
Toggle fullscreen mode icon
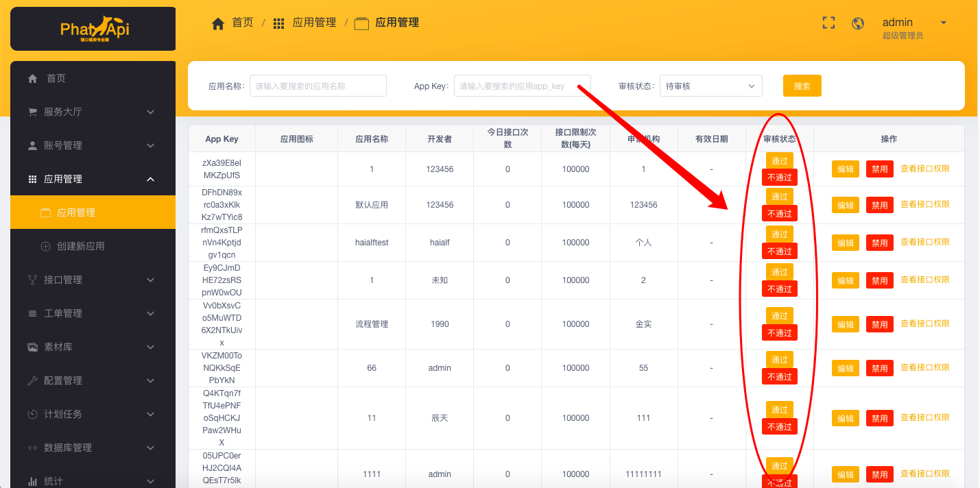(x=828, y=23)
